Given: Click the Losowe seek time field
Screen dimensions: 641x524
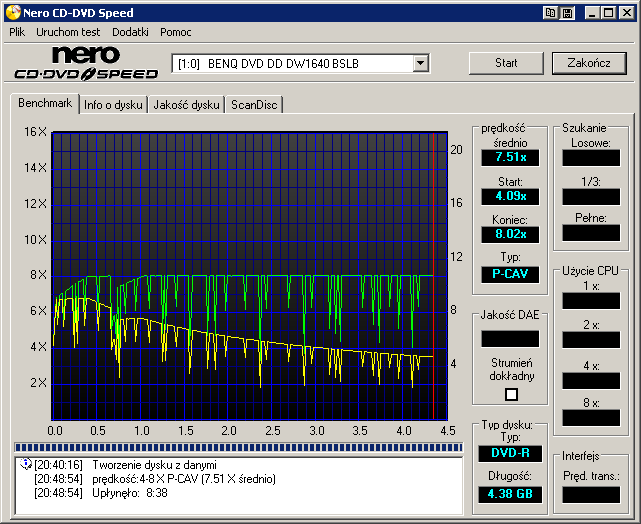Looking at the screenshot, I should tap(591, 158).
